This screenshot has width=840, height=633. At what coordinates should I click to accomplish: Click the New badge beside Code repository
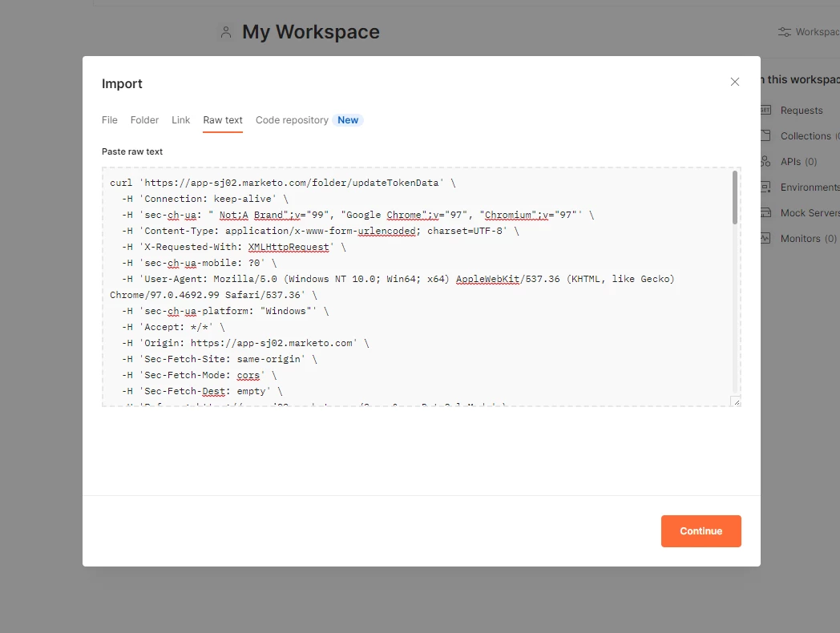click(348, 120)
